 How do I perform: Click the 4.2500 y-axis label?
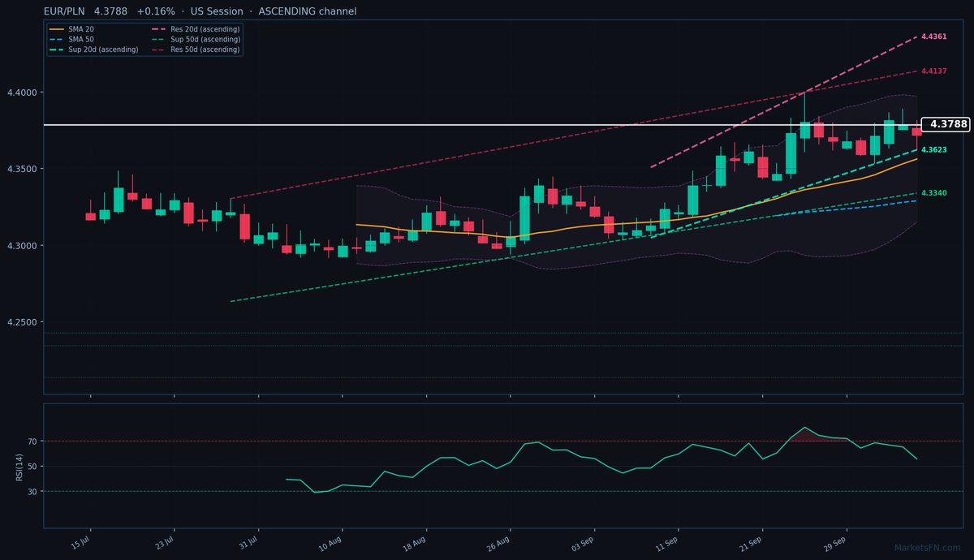pos(23,322)
